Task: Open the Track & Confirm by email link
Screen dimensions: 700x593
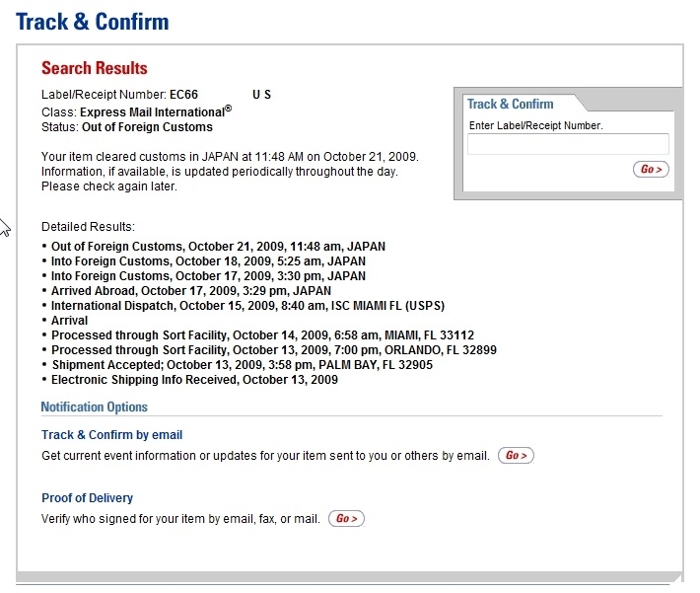Action: click(111, 435)
